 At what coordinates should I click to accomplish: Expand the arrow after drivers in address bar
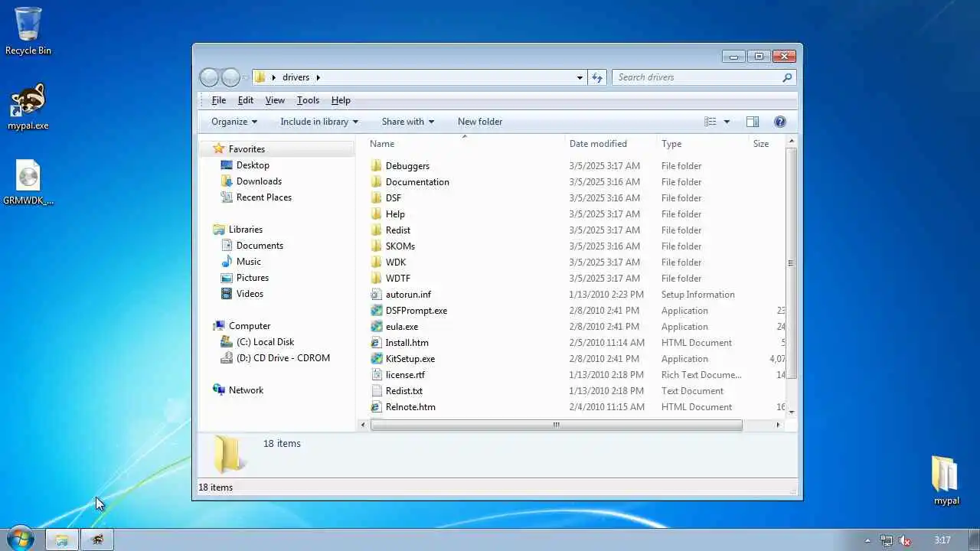coord(318,77)
